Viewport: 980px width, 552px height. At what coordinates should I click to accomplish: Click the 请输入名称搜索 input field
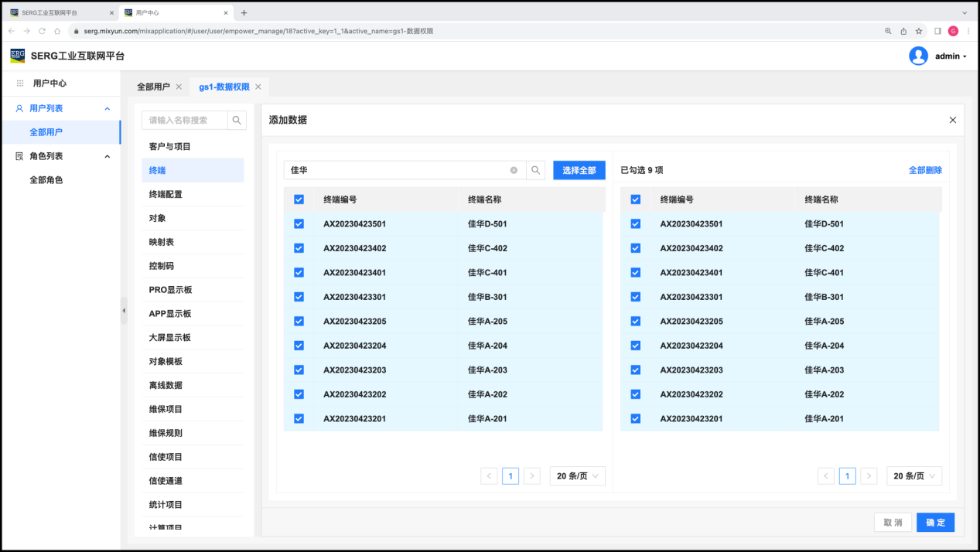coord(184,120)
